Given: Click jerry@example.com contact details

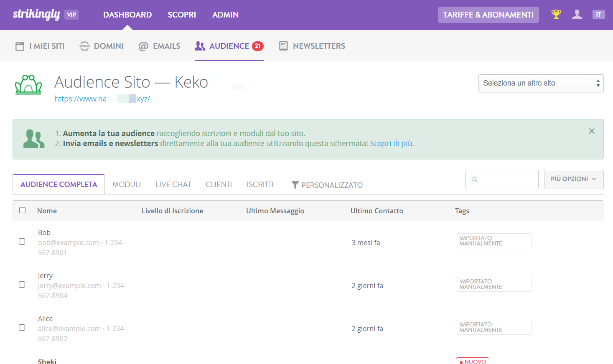Looking at the screenshot, I should coord(82,291).
